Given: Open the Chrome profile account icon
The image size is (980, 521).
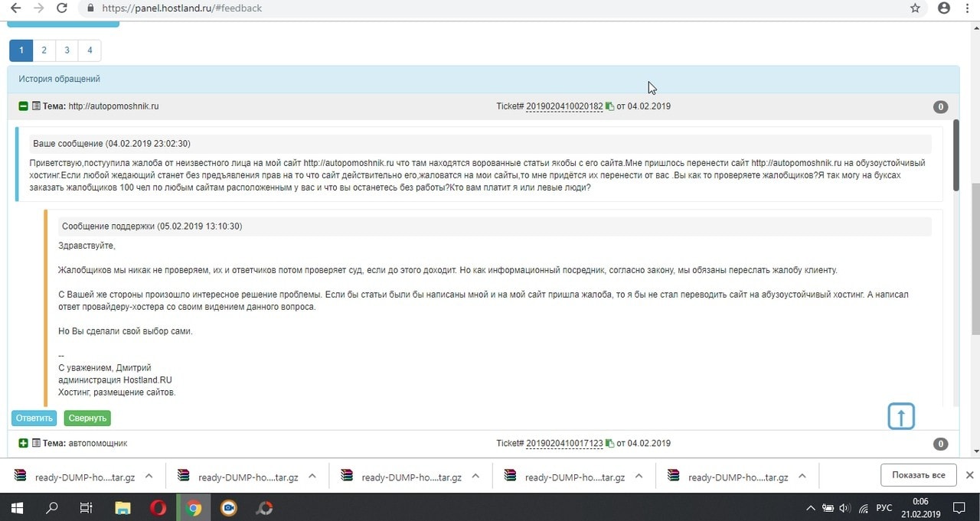Looking at the screenshot, I should 944,8.
